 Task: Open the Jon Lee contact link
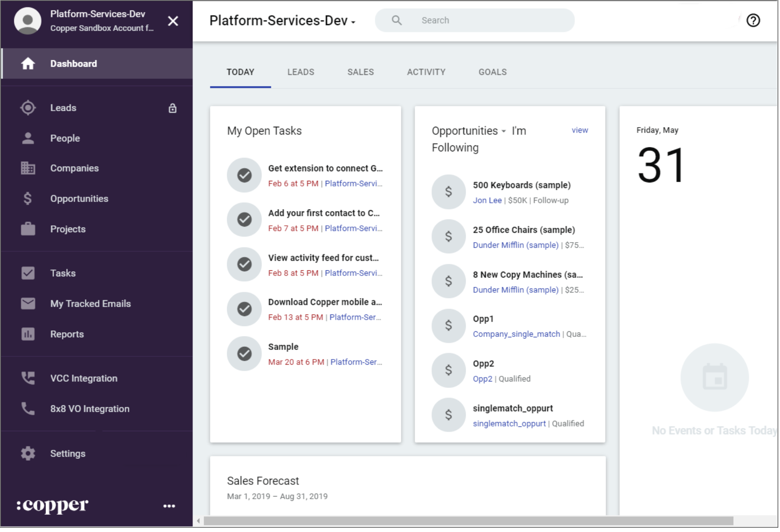(487, 201)
